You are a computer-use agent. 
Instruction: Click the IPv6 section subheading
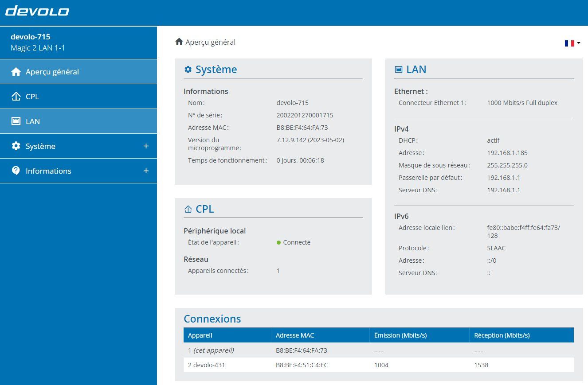pyautogui.click(x=401, y=216)
